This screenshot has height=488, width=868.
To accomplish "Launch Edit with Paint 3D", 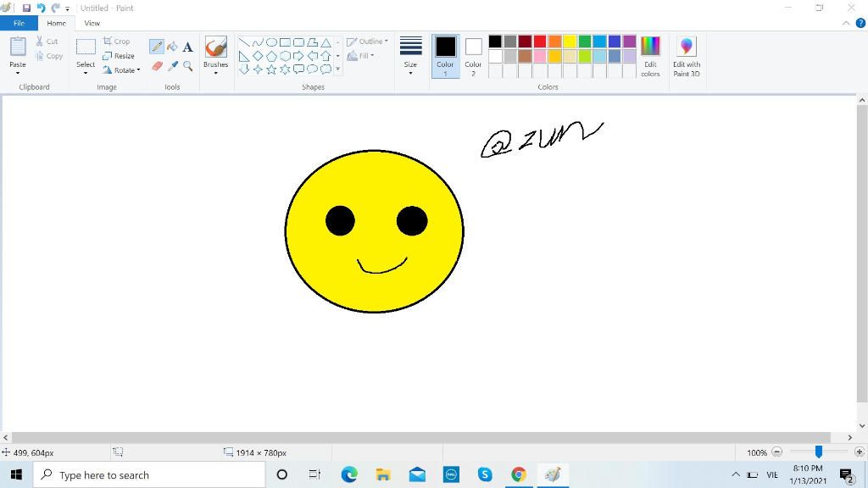I will 687,56.
